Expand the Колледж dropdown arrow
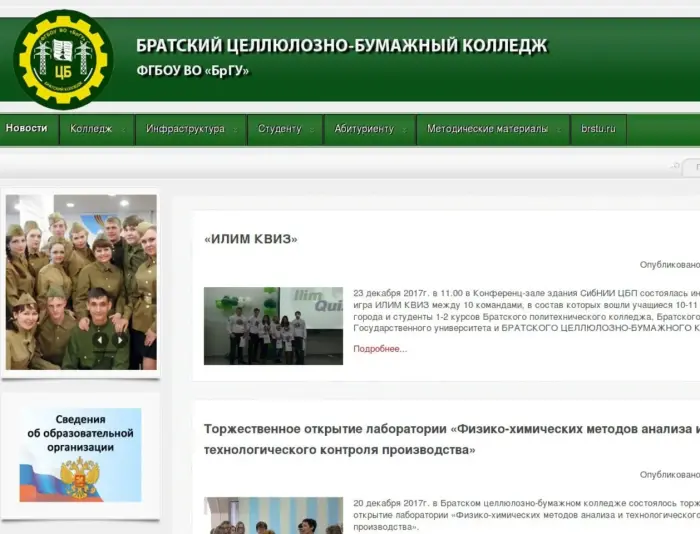The image size is (700, 534). [x=124, y=130]
